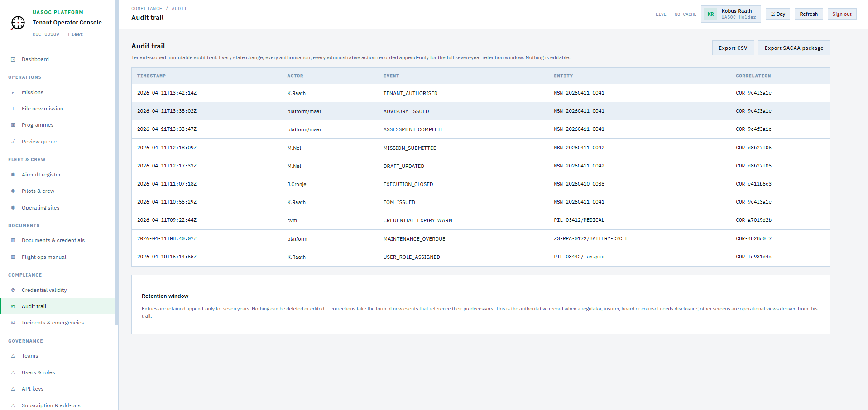This screenshot has width=868, height=410.
Task: Click the Credential validity icon
Action: point(13,290)
